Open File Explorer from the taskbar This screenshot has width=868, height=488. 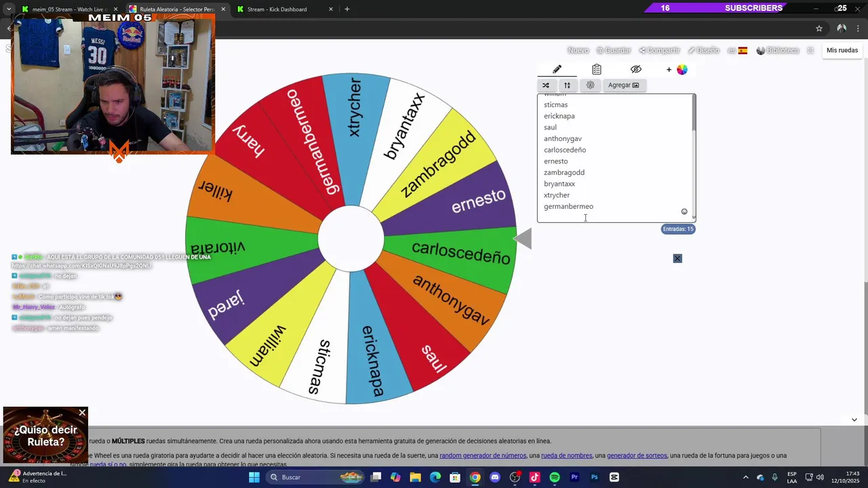(x=415, y=477)
